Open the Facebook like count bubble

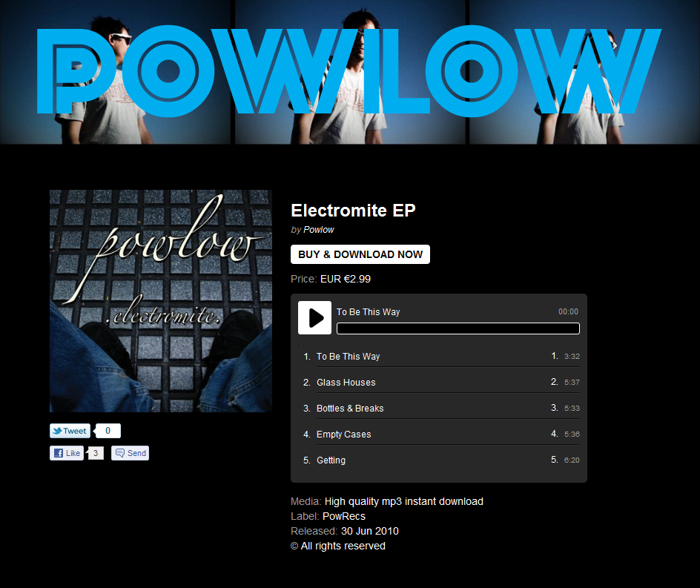[x=95, y=453]
